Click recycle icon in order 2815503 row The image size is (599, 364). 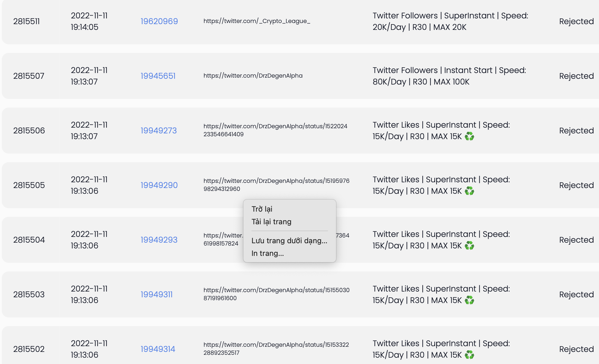tap(469, 300)
